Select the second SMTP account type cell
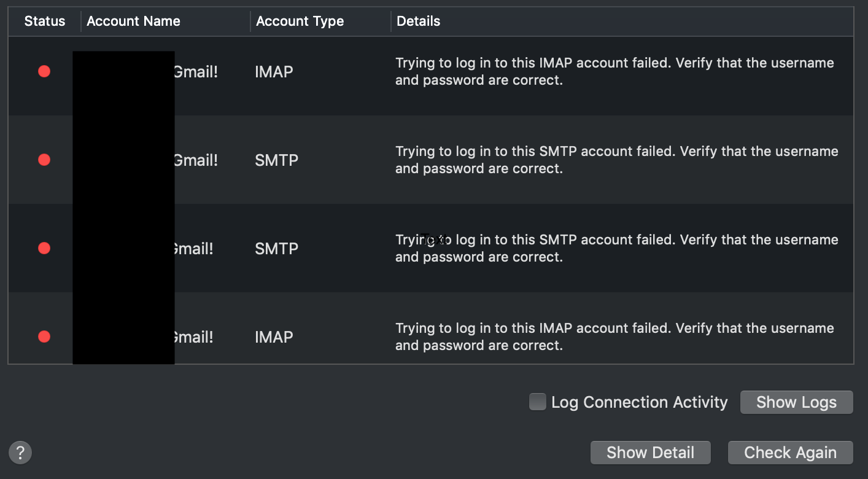The width and height of the screenshot is (868, 479). point(276,249)
